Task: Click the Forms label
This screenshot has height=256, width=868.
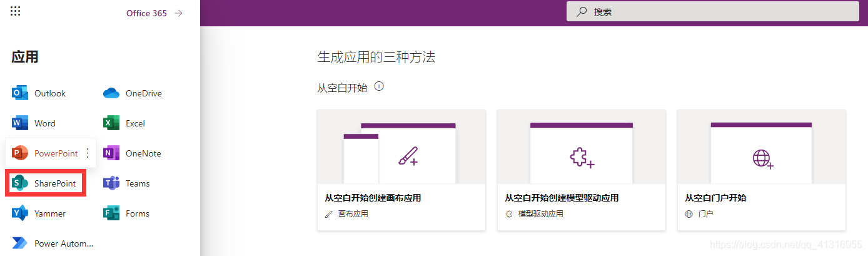Action: coord(138,213)
